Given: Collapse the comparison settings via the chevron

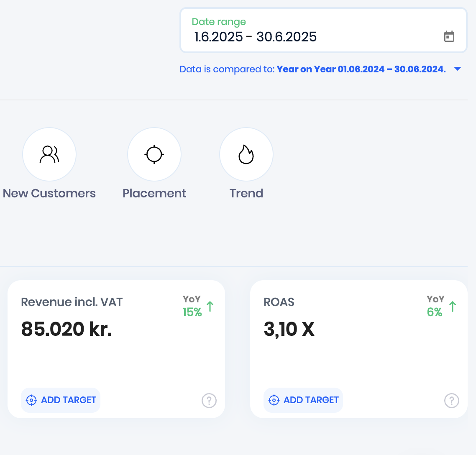Looking at the screenshot, I should tap(457, 69).
